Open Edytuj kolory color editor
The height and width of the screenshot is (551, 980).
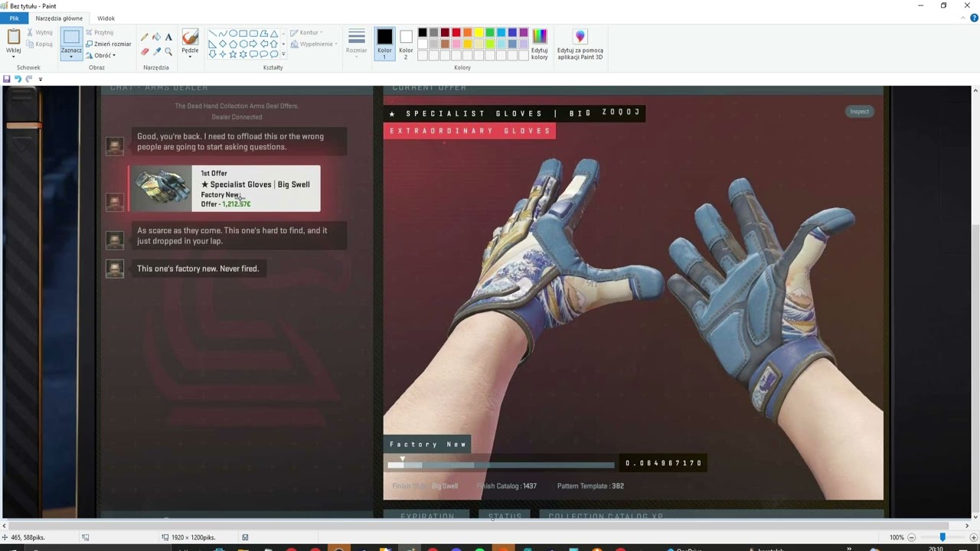540,44
